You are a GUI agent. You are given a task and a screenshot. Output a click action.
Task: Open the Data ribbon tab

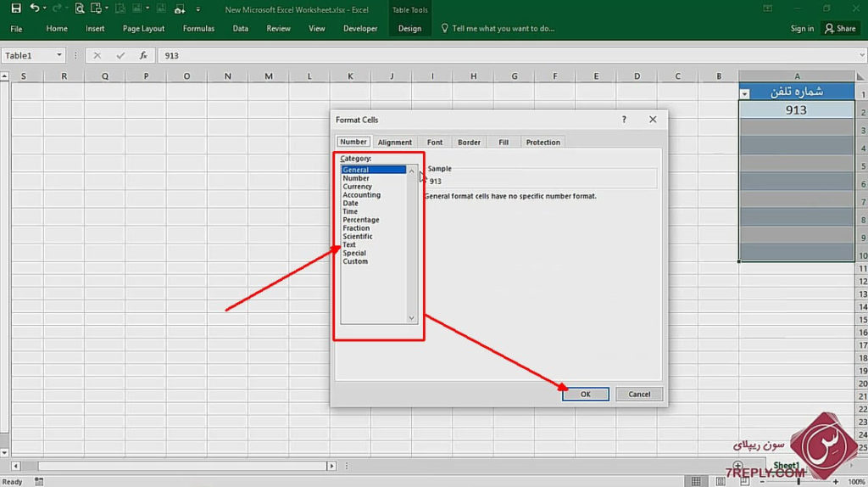pos(240,28)
